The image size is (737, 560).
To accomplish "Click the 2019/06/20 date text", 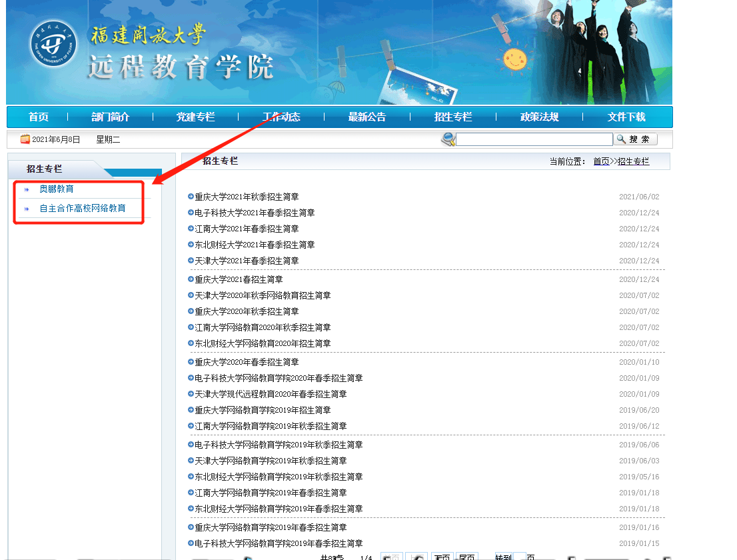I will click(x=639, y=410).
